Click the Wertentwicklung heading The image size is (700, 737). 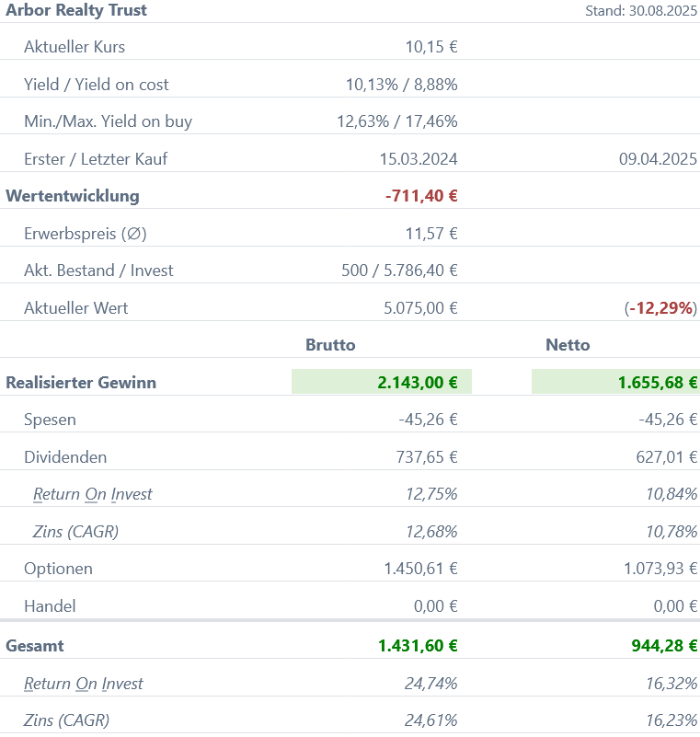73,196
